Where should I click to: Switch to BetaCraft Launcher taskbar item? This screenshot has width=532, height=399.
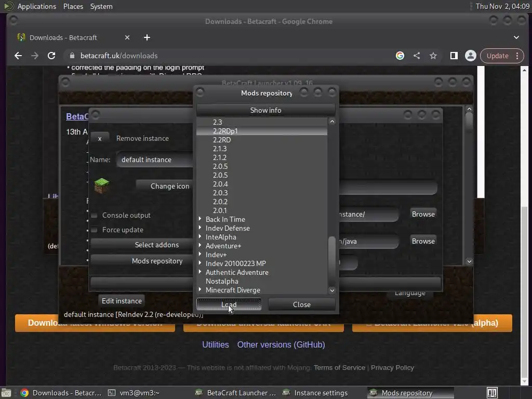[x=236, y=393]
